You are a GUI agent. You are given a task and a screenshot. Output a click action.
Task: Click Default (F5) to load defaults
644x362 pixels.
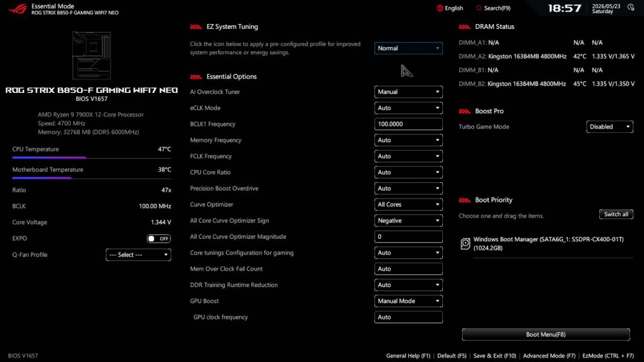click(452, 356)
